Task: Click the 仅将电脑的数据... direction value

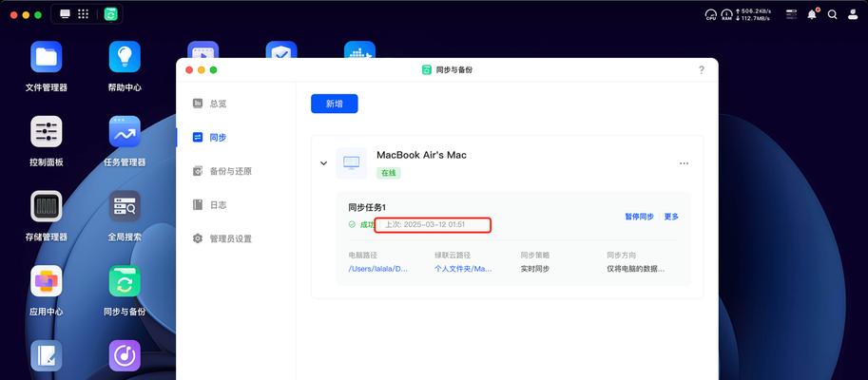Action: 635,269
